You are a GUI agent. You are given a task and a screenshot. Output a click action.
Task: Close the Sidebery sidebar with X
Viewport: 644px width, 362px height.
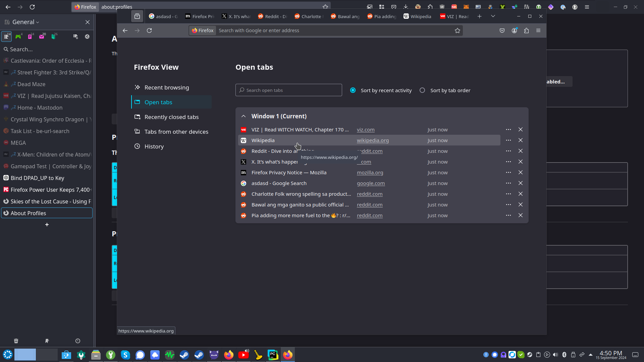click(88, 22)
